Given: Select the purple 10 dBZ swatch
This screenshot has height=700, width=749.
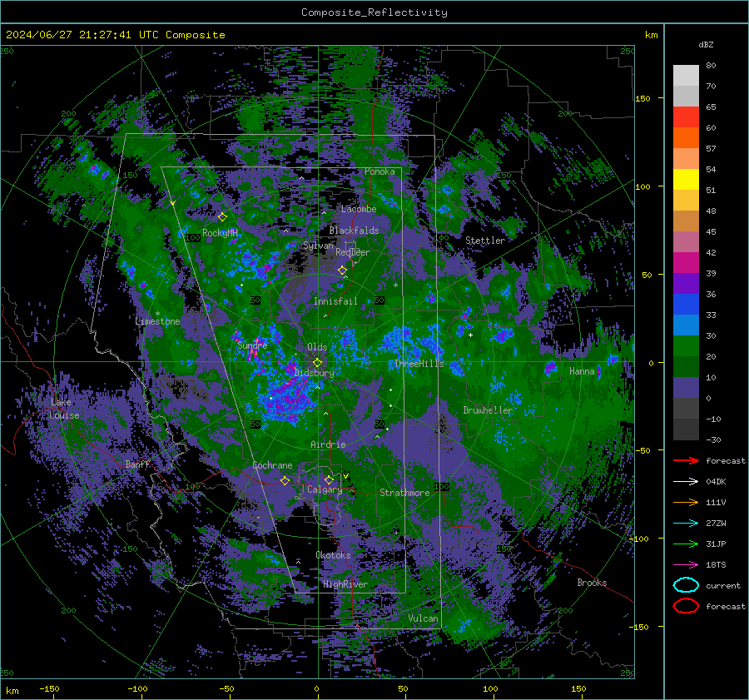Looking at the screenshot, I should tap(686, 388).
